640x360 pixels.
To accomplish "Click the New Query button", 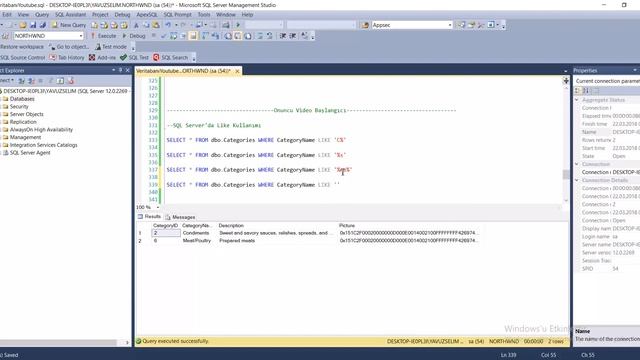I will (x=69, y=25).
